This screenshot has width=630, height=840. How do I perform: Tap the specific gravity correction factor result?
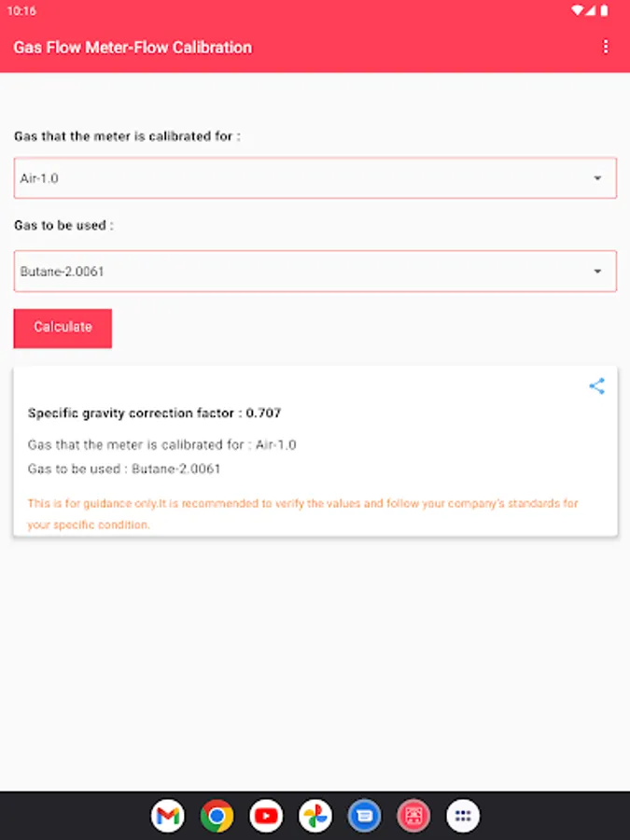[x=155, y=413]
